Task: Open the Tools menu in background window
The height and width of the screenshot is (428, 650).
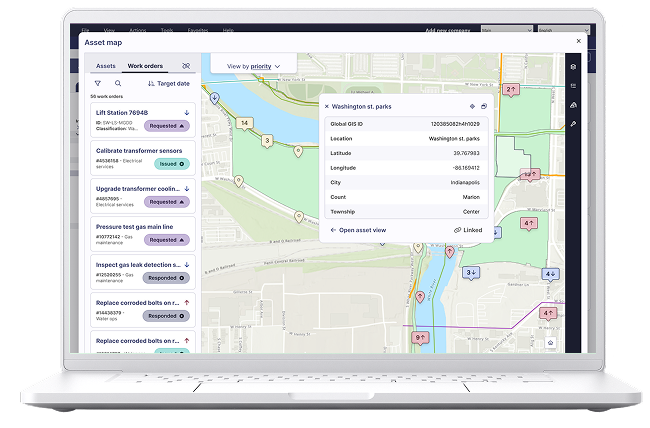Action: pyautogui.click(x=167, y=30)
